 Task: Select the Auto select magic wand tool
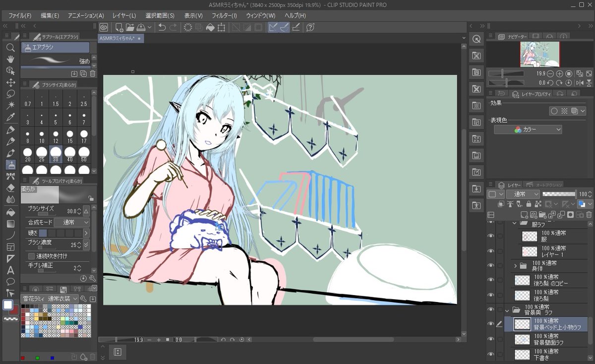[10, 105]
